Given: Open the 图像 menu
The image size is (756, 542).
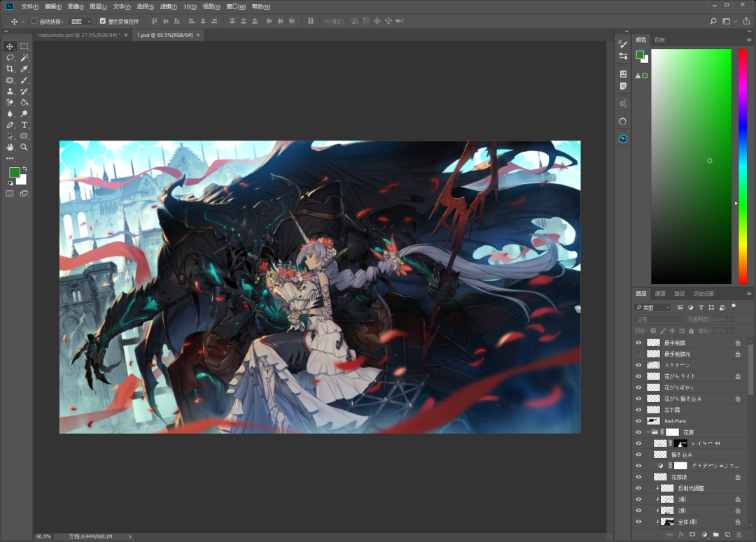Looking at the screenshot, I should (x=76, y=7).
